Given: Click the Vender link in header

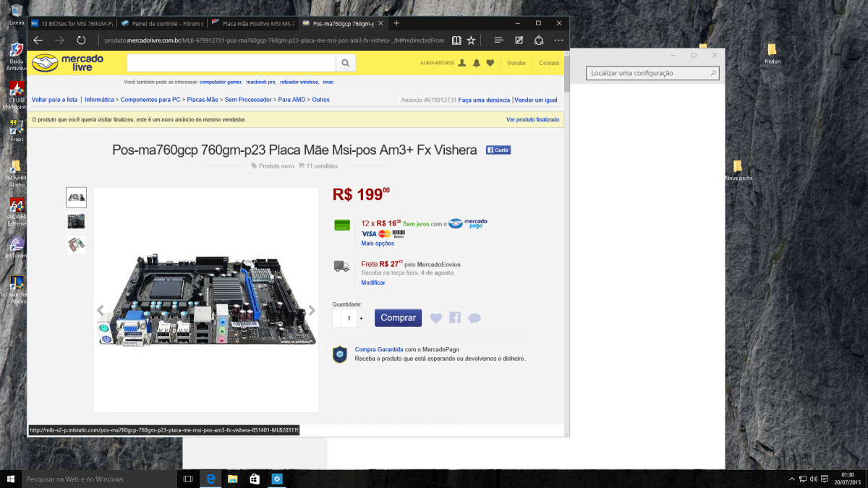Looking at the screenshot, I should 516,63.
